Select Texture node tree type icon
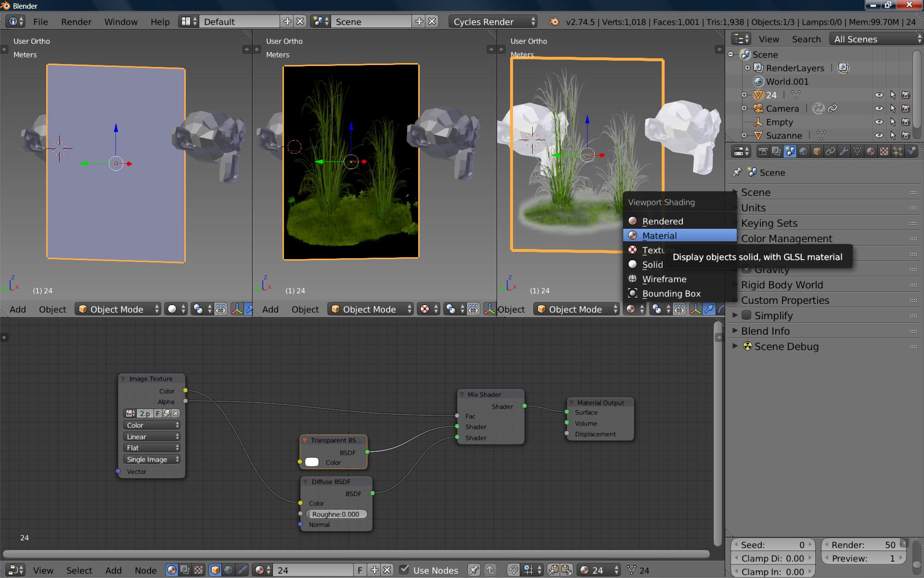 (198, 570)
